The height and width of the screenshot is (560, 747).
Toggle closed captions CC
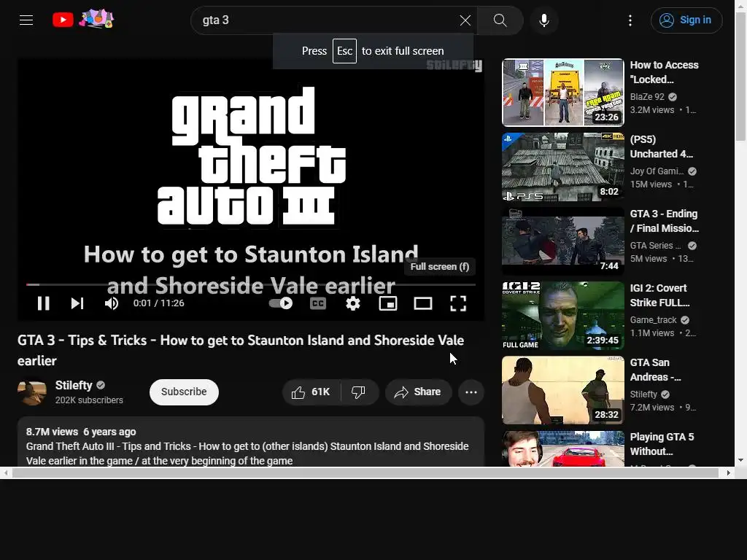pyautogui.click(x=318, y=303)
